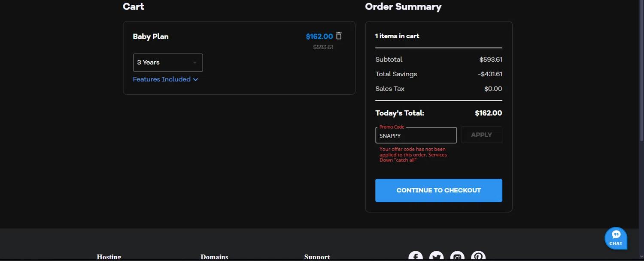Open the Twitter social icon
The height and width of the screenshot is (261, 644).
point(437,257)
